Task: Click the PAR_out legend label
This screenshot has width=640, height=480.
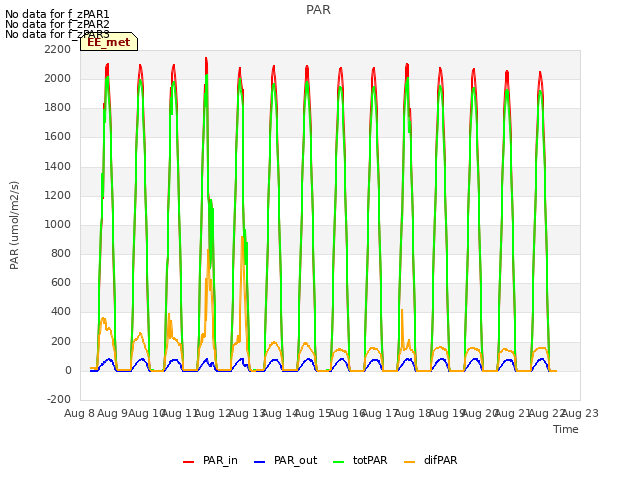Action: coord(296,461)
